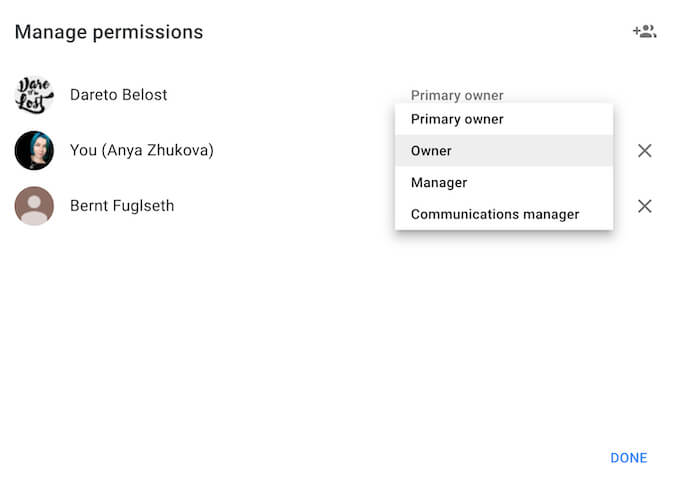
Task: Click the Dareto Belost name
Action: pos(118,95)
